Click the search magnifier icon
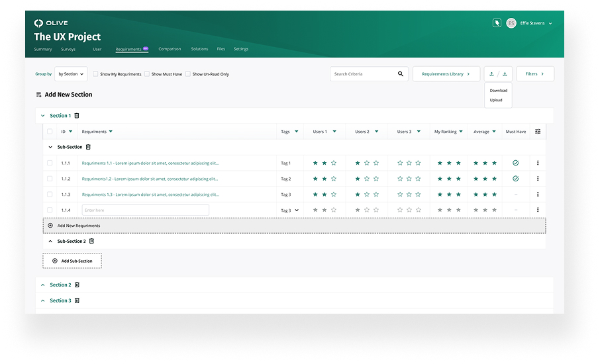Image resolution: width=600 pixels, height=364 pixels. pyautogui.click(x=400, y=74)
